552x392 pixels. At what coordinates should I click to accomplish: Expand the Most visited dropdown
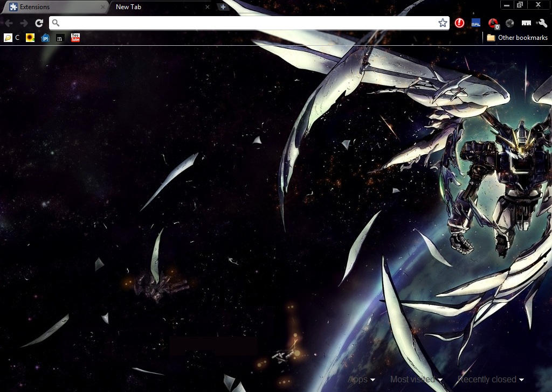[x=416, y=380]
